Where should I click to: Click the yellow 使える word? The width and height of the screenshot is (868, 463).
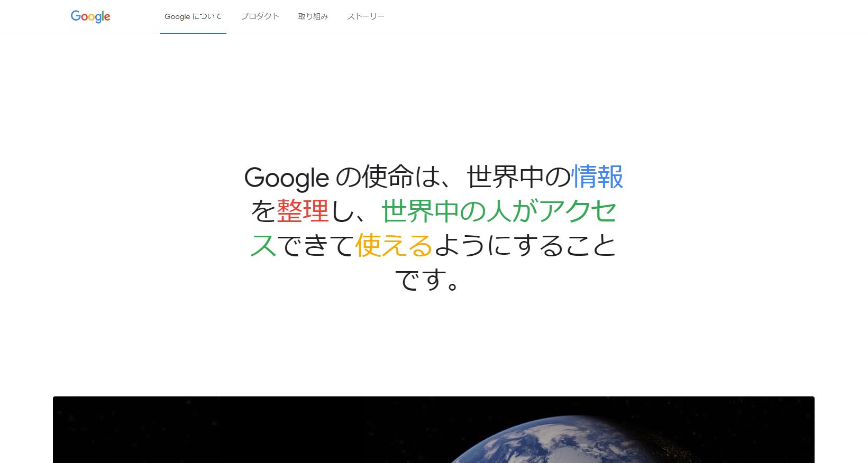click(x=394, y=245)
